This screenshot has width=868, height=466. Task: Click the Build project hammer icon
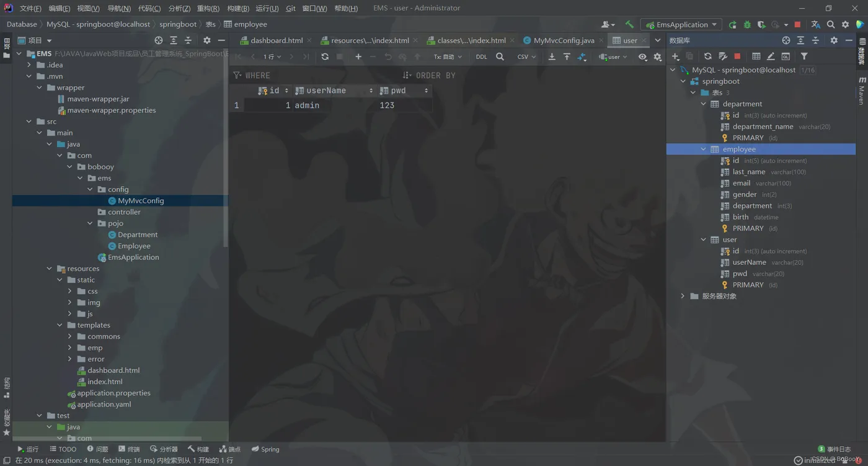(x=629, y=25)
